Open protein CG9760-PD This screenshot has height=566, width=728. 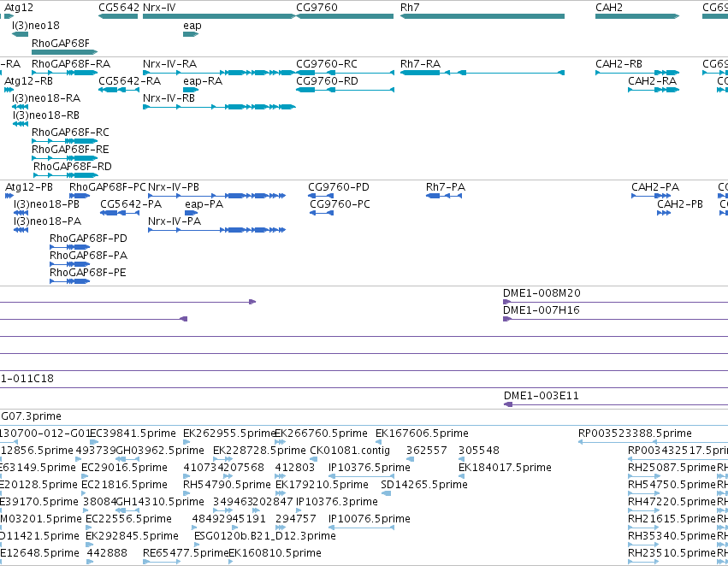tap(339, 187)
